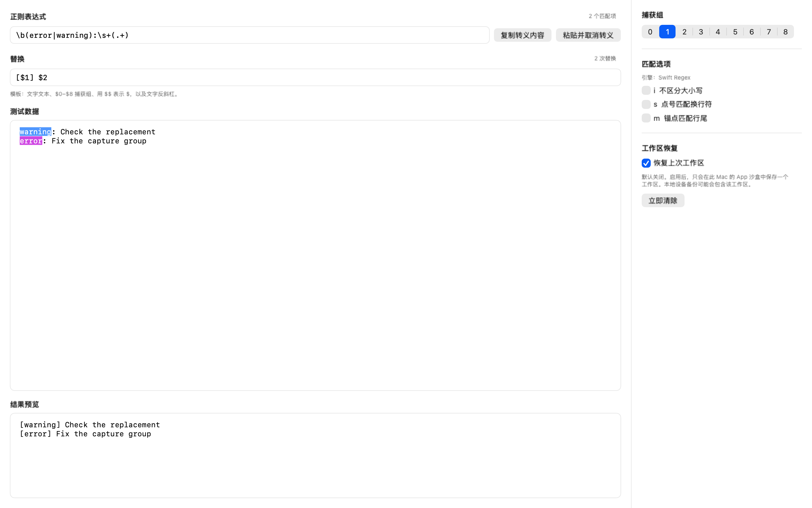812x508 pixels.
Task: Click the result line [warning] Check the replacement
Action: (90, 425)
